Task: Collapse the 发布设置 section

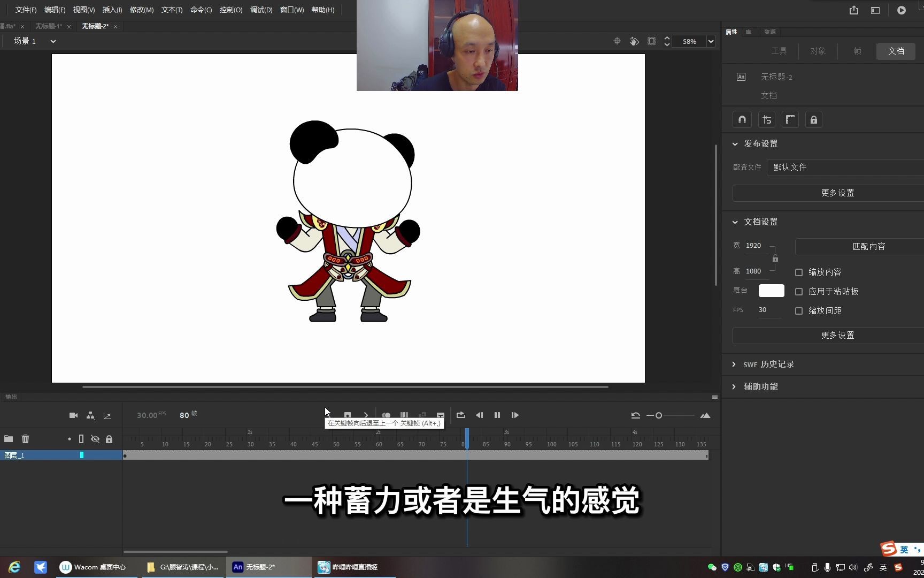Action: point(735,144)
